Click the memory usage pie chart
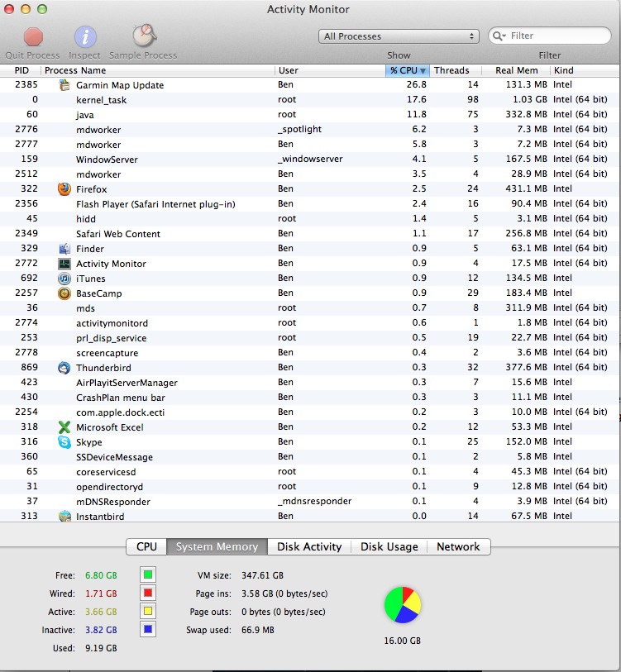Viewport: 621px width, 672px height. 403,605
